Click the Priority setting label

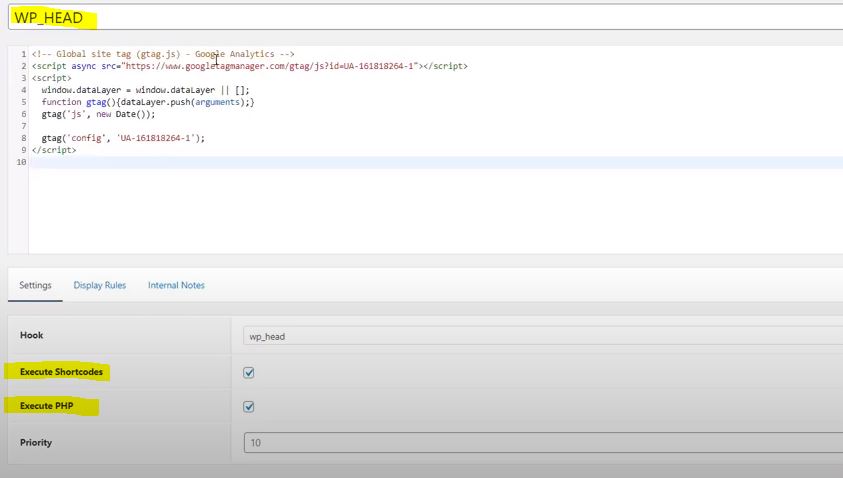point(36,443)
